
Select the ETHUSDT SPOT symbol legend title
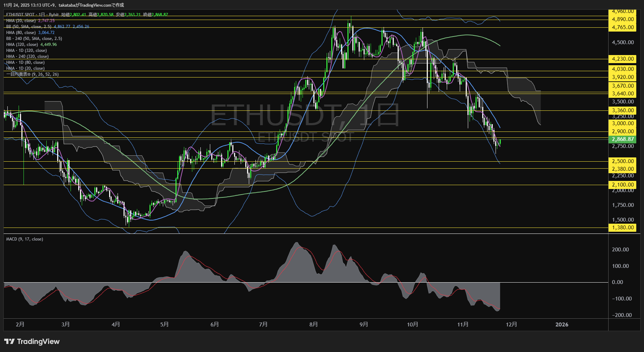(x=20, y=15)
